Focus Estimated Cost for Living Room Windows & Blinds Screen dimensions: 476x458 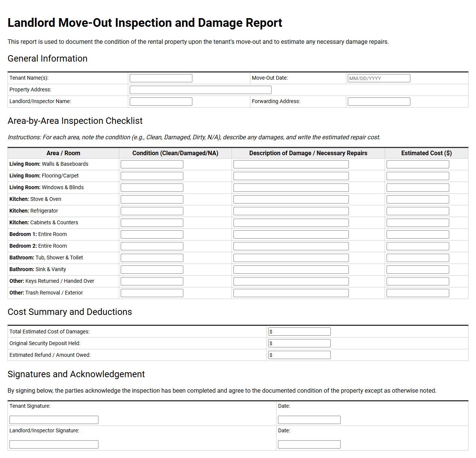[x=418, y=188]
